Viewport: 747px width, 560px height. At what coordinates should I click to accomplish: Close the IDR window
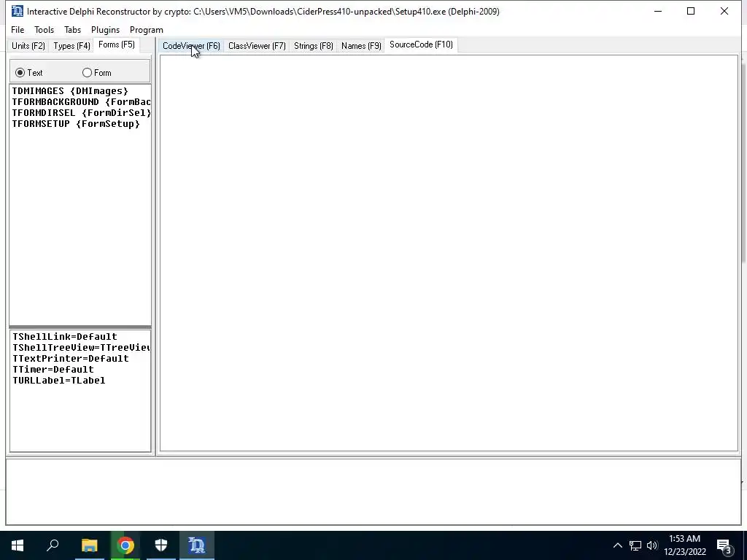724,11
